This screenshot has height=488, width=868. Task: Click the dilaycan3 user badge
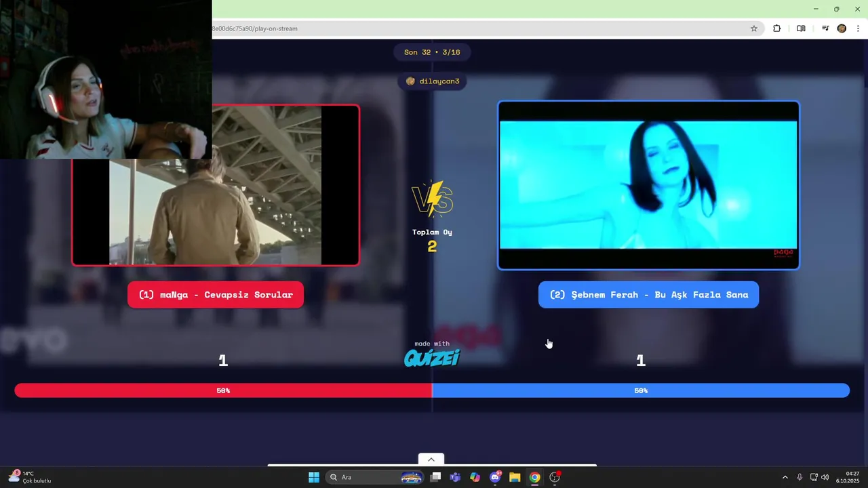point(432,81)
